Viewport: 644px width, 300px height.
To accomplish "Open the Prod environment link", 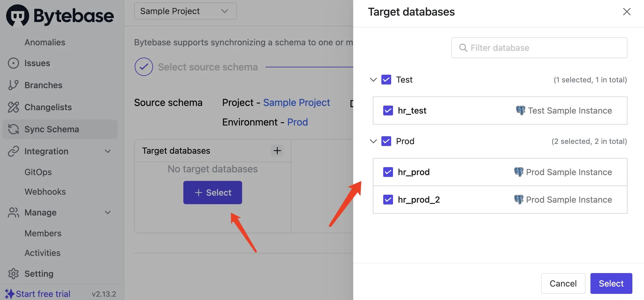I will point(297,122).
